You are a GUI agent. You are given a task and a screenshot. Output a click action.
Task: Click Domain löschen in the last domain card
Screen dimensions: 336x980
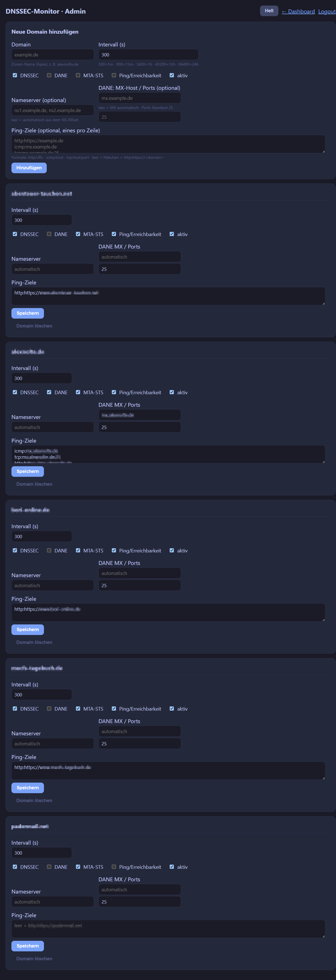34,959
